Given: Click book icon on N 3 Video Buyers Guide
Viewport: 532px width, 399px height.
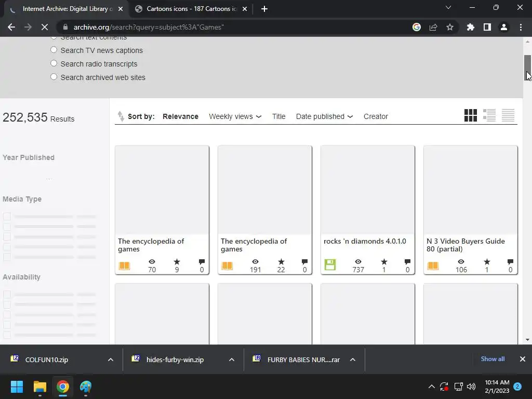Looking at the screenshot, I should click(x=433, y=265).
